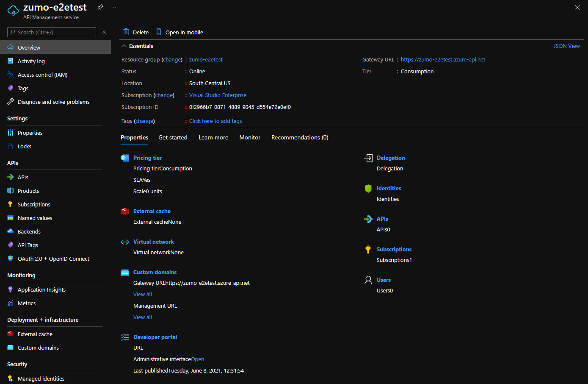The image size is (588, 384).
Task: Open APIs icon in sidebar
Action: pyautogui.click(x=11, y=177)
